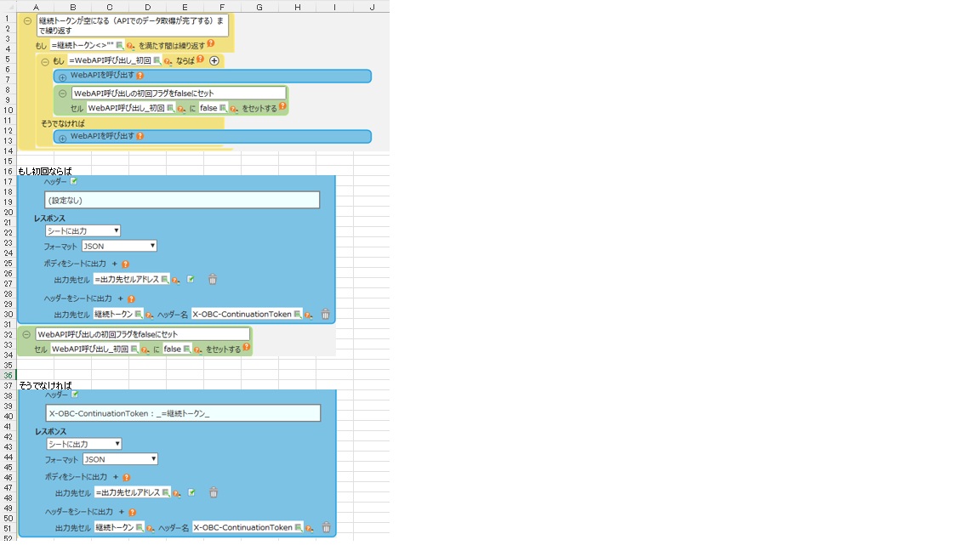The width and height of the screenshot is (980, 551).
Task: Click help icon on WebAPIを呼び出す under そうでなければ
Action: [x=140, y=136]
